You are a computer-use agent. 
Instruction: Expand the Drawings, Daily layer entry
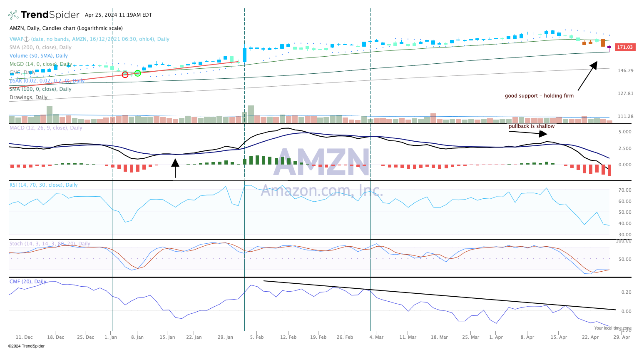[28, 97]
